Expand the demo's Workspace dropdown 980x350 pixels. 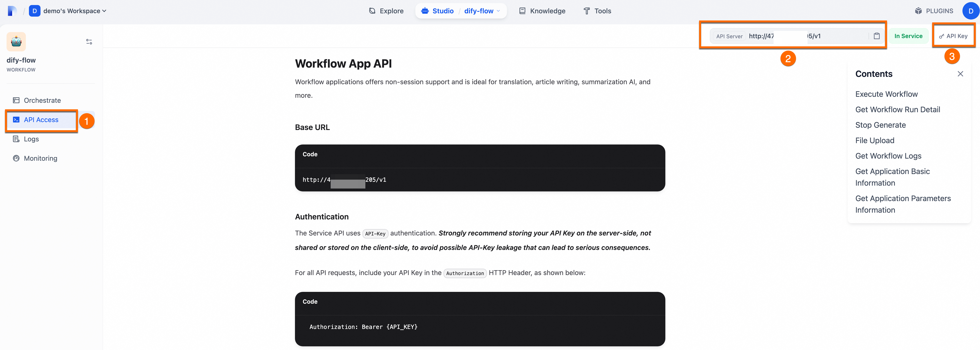(x=75, y=11)
